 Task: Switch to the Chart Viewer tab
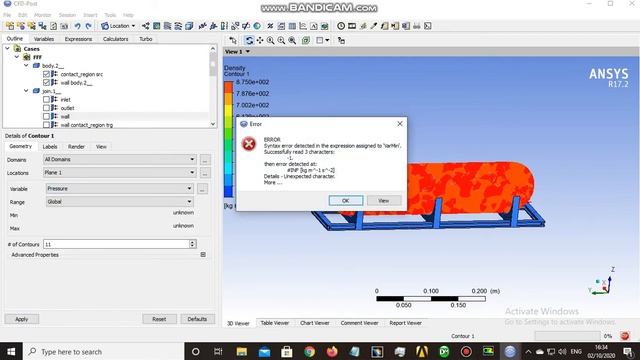click(x=315, y=323)
